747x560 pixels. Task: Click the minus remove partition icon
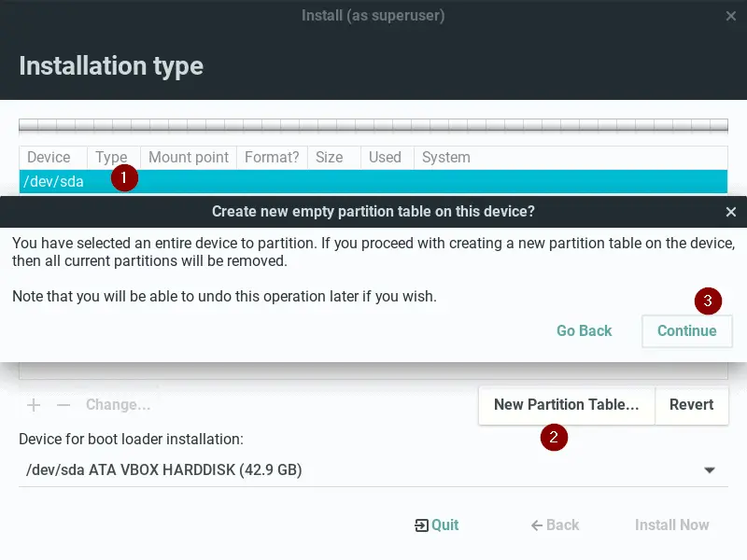click(63, 405)
